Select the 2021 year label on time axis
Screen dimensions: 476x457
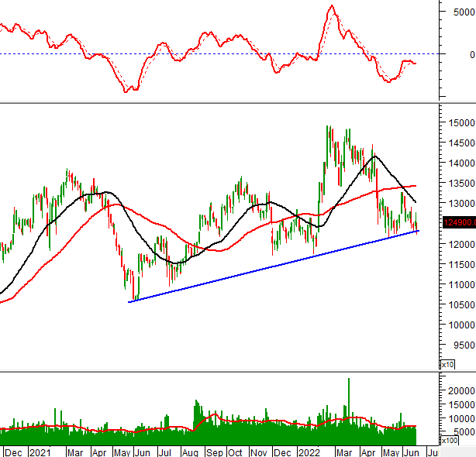pos(40,451)
